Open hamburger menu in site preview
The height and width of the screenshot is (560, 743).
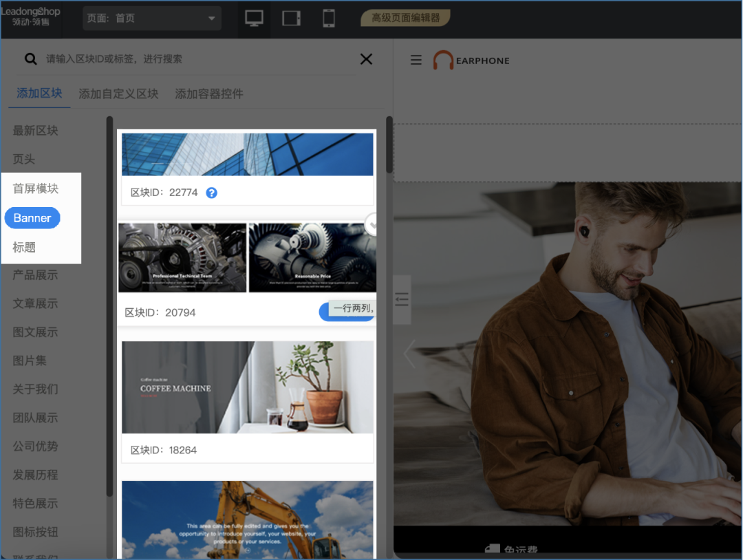point(416,61)
